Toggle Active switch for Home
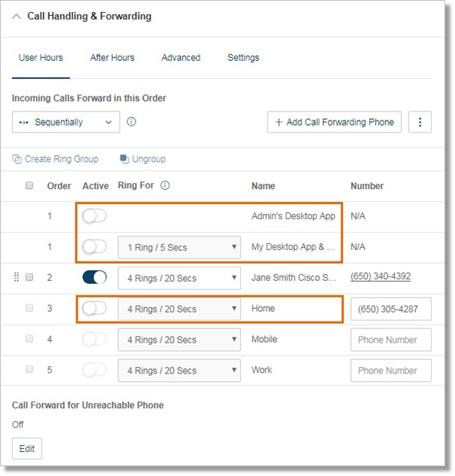The width and height of the screenshot is (455, 476). pyautogui.click(x=94, y=309)
